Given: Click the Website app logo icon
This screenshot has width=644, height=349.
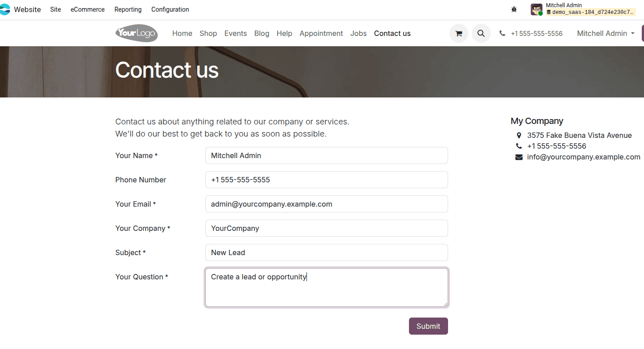Looking at the screenshot, I should pyautogui.click(x=5, y=9).
